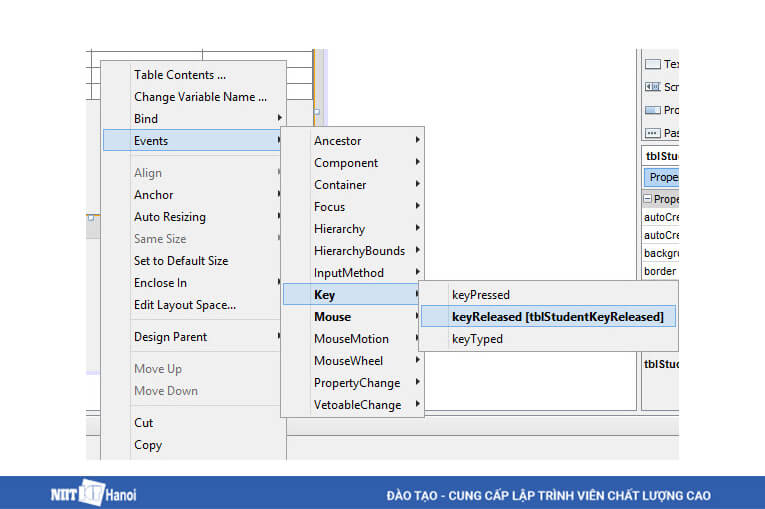Open Design Parent submenu
Viewport: 765px width, 509px height.
coord(193,337)
